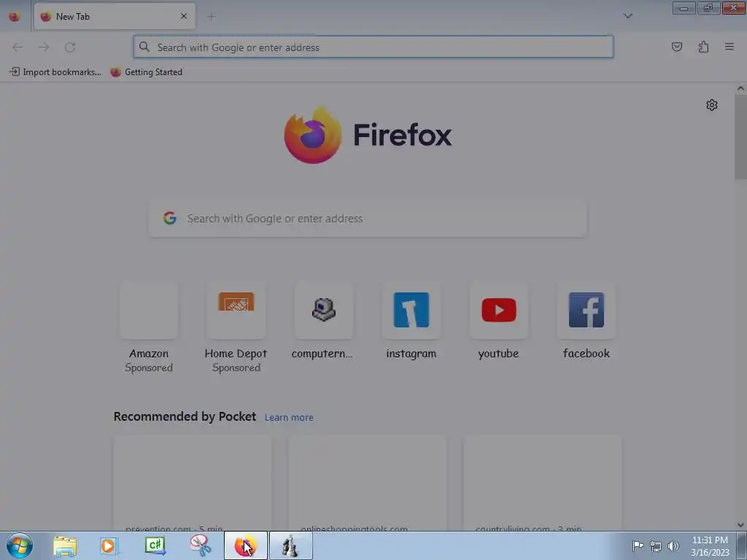Click the scrollbar down arrow
Image resolution: width=747 pixels, height=560 pixels.
[x=740, y=525]
